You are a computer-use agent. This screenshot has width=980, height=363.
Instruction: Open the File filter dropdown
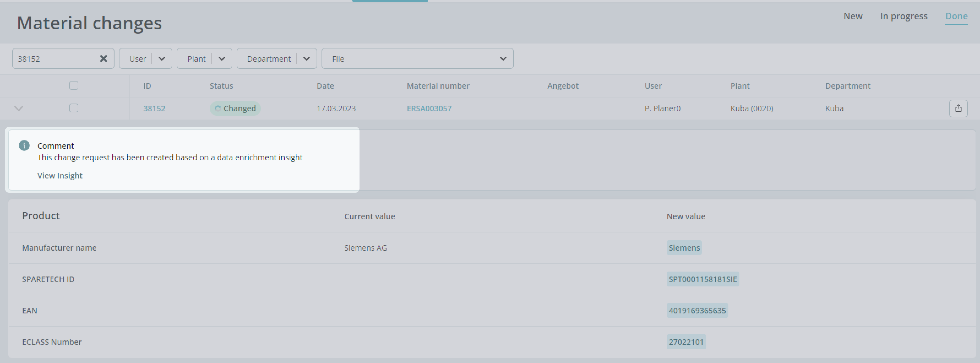pyautogui.click(x=417, y=59)
